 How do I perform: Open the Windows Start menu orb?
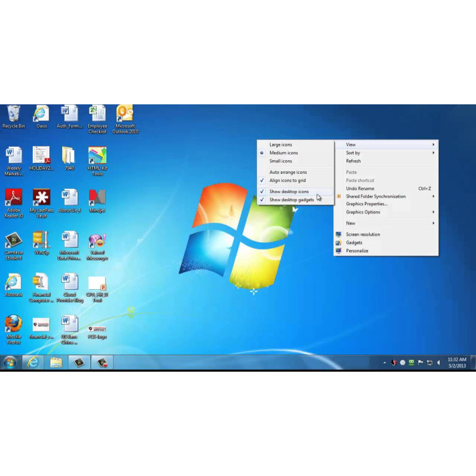coord(10,363)
